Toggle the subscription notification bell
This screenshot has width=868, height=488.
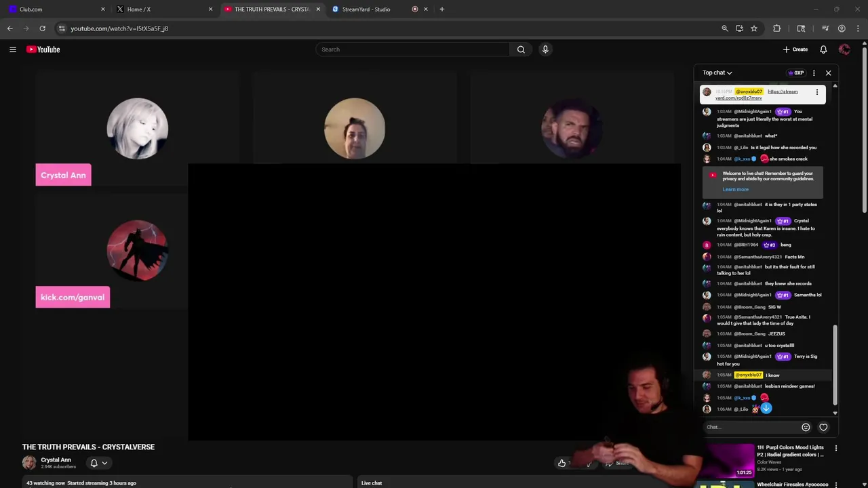tap(94, 463)
